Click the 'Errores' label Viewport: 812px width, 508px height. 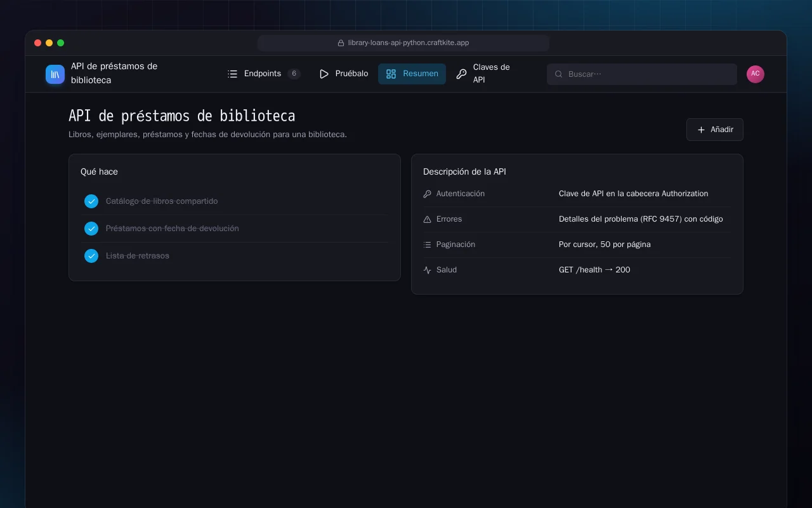point(449,219)
